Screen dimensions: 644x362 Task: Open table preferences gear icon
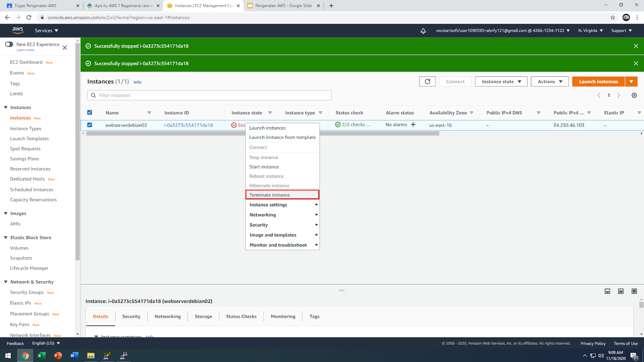[634, 95]
